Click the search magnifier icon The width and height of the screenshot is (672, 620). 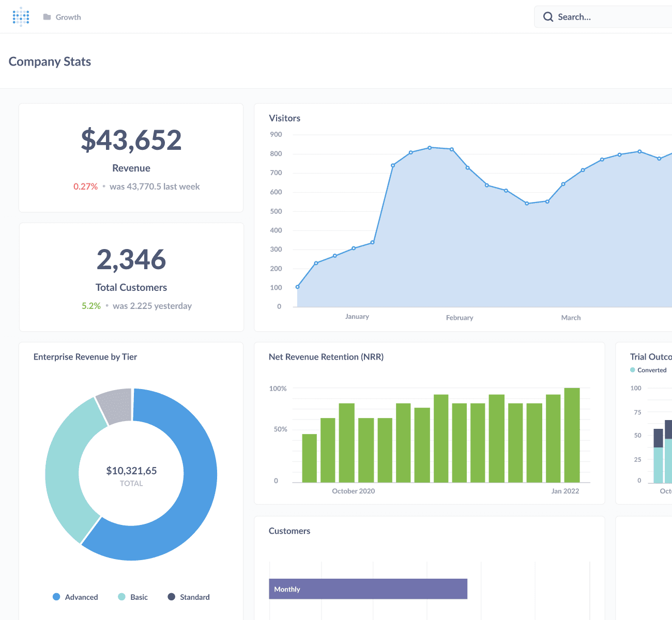(x=548, y=17)
